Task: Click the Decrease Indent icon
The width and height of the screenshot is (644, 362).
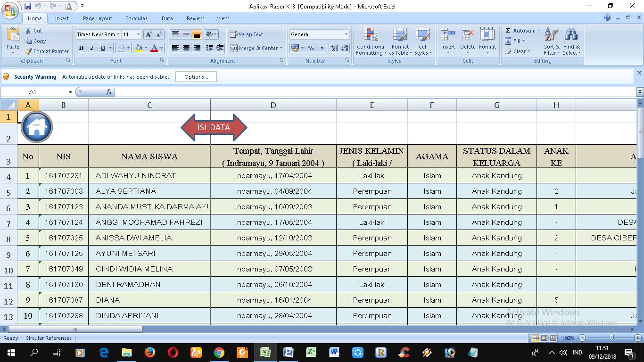Action: [x=209, y=48]
